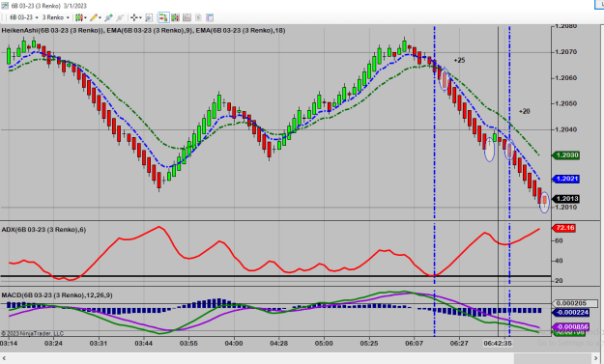Open the chart Properties icon
Viewport: 604px width, 364px height.
(x=210, y=17)
